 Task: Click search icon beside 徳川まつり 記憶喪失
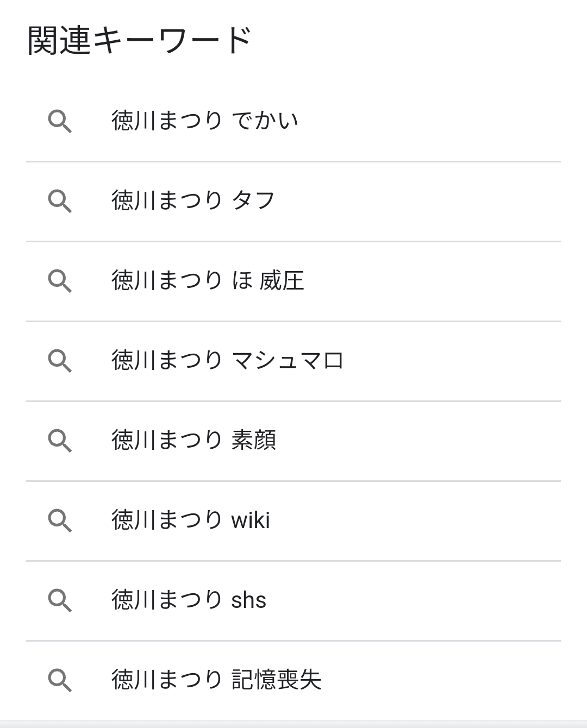(x=60, y=680)
